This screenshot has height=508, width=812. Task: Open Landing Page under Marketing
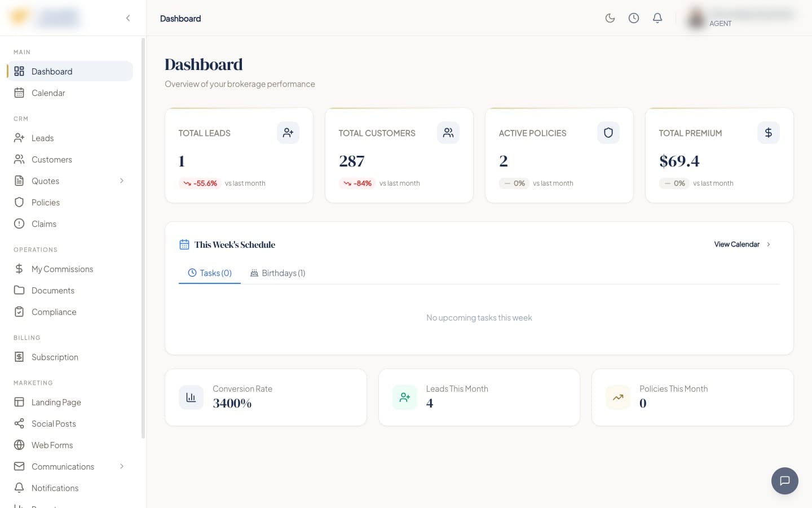pos(70,402)
